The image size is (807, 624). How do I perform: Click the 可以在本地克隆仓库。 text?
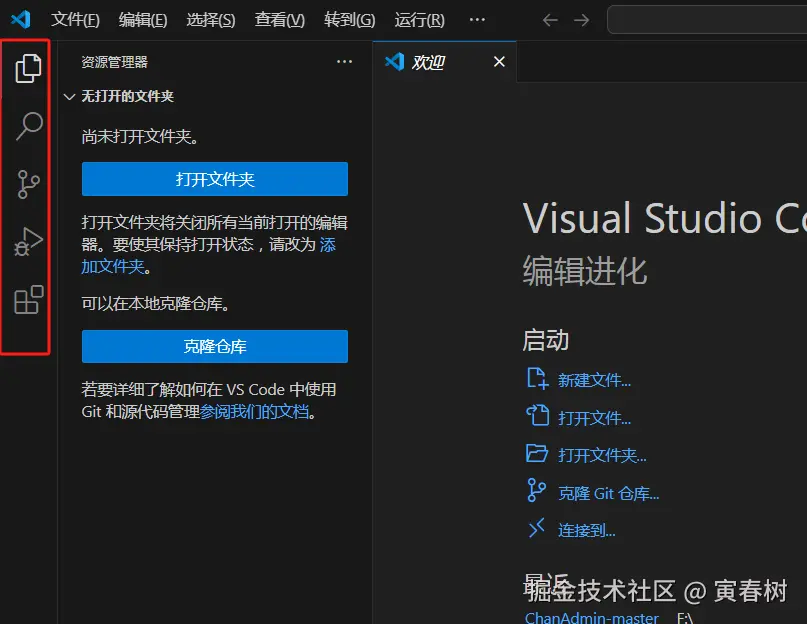click(156, 303)
